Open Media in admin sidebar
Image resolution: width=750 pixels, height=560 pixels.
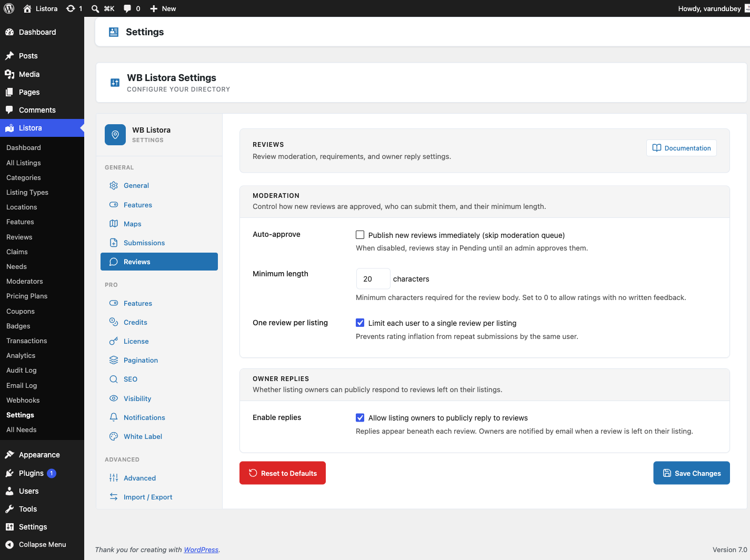(x=42, y=74)
